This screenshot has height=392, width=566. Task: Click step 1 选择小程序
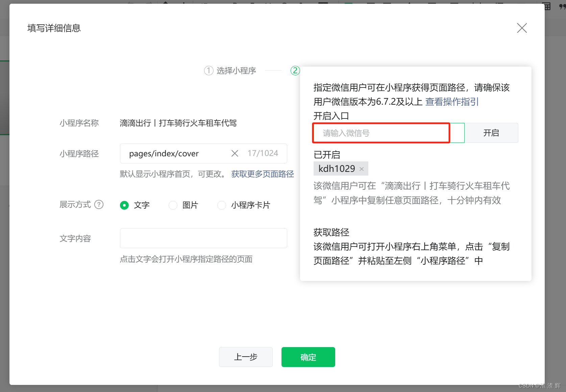coord(230,71)
